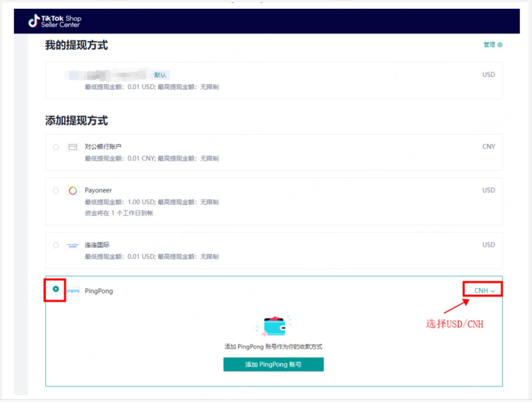Click the 管理 link
This screenshot has width=532, height=402.
(x=489, y=45)
